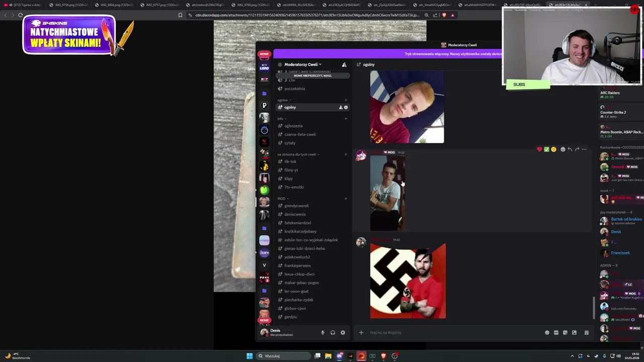
Task: Collapse the 'ogolne' channel category
Action: coord(284,100)
